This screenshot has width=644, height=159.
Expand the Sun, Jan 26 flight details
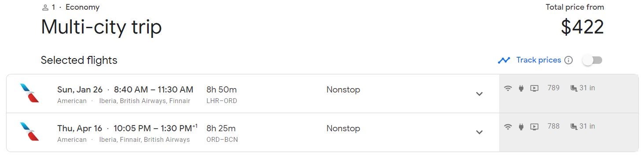tap(479, 94)
